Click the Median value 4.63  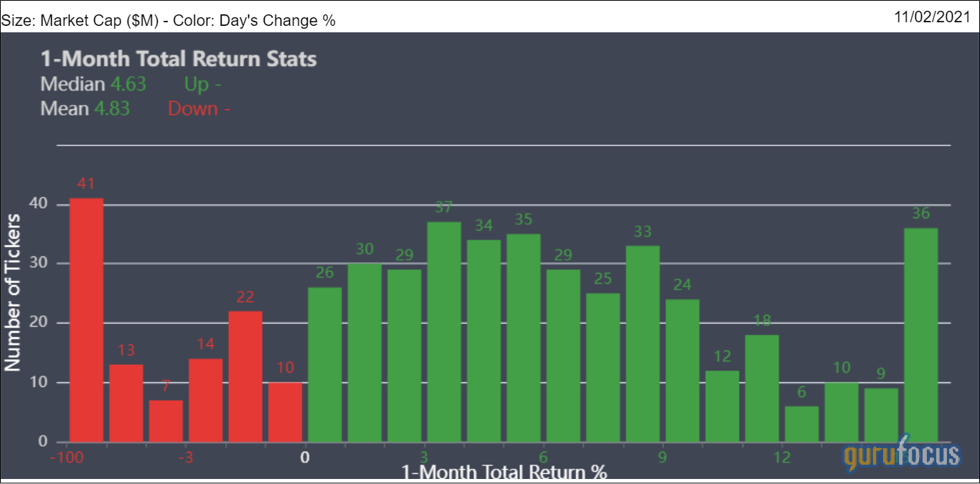(x=128, y=84)
